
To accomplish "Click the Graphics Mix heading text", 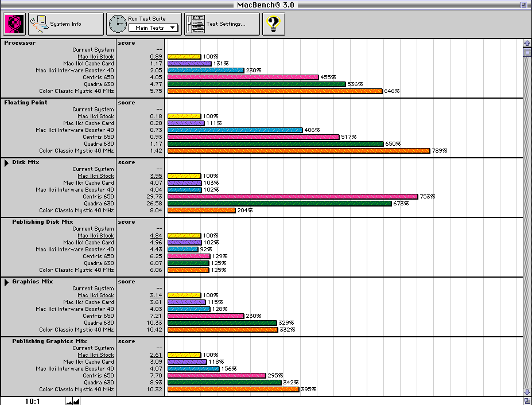I will click(x=33, y=282).
